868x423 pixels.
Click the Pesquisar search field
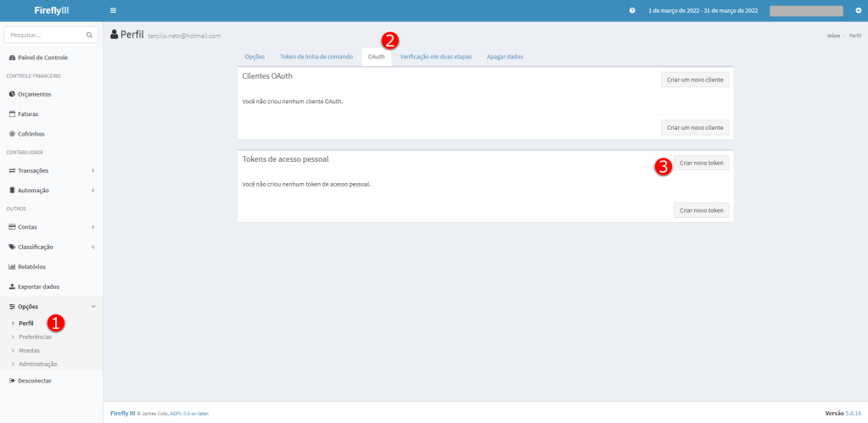click(x=44, y=36)
